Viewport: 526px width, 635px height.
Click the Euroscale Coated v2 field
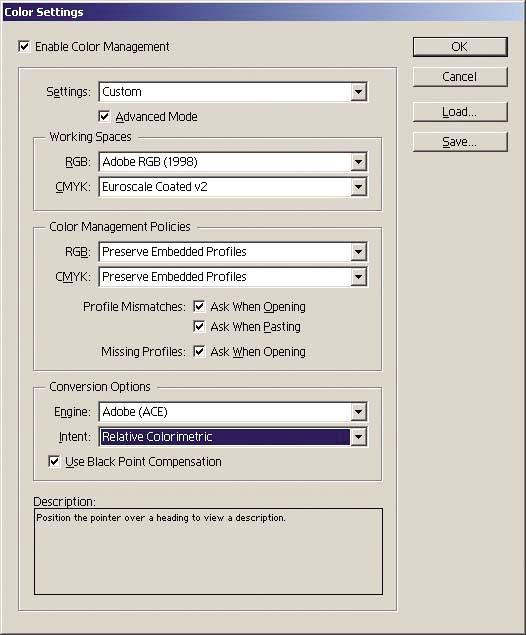point(225,187)
